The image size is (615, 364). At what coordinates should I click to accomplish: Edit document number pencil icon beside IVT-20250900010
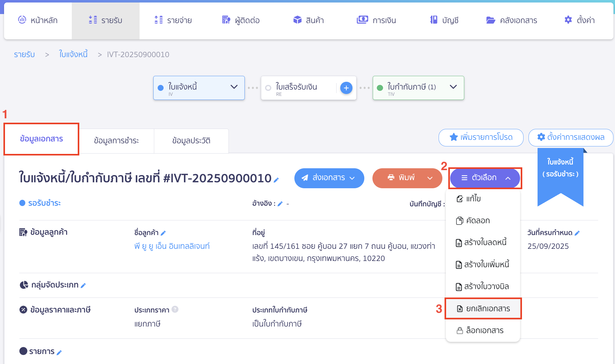[276, 180]
